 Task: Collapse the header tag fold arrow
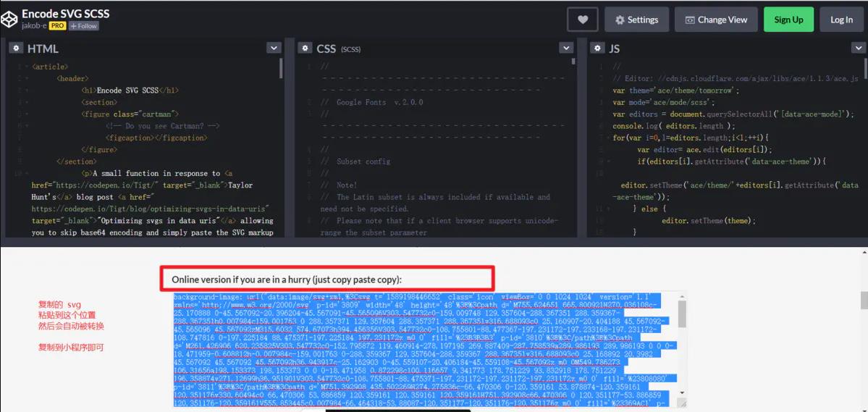click(x=27, y=78)
